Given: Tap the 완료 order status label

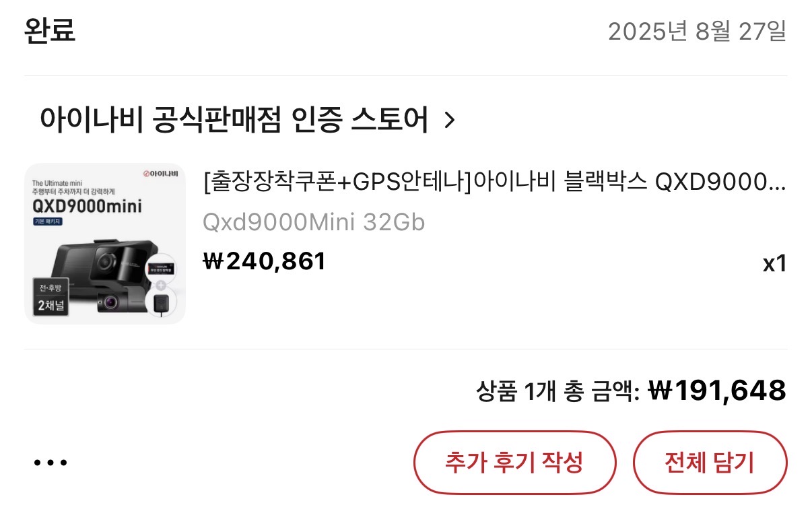Looking at the screenshot, I should [x=50, y=31].
